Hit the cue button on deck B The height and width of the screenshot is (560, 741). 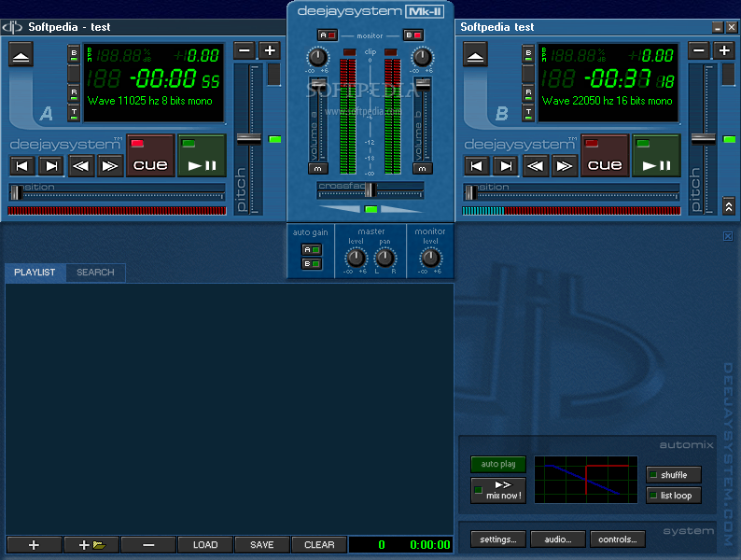tap(605, 156)
